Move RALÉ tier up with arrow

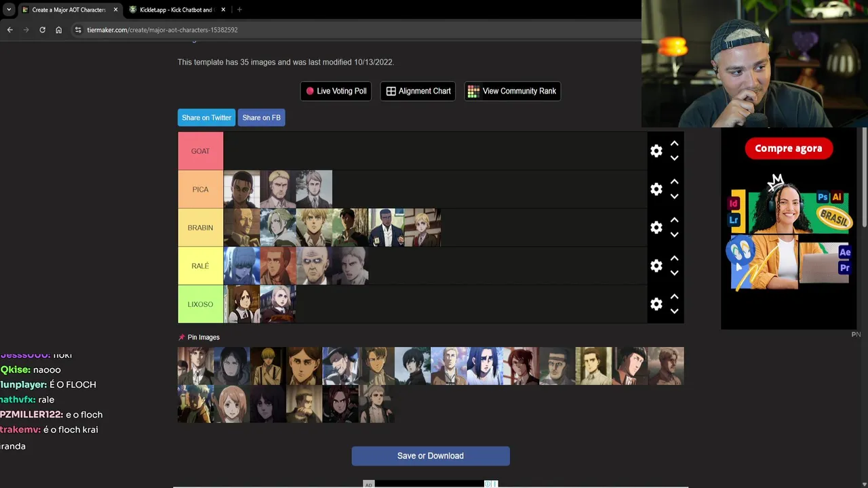point(674,258)
